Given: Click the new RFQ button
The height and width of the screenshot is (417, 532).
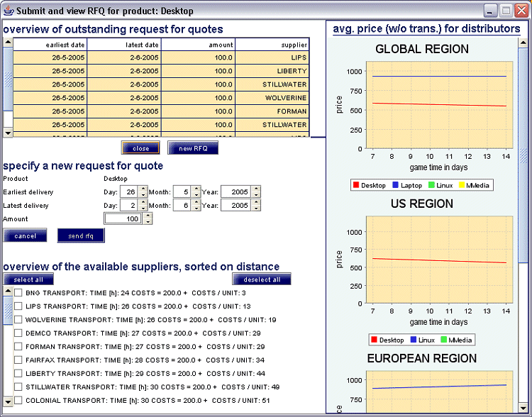Looking at the screenshot, I should click(193, 148).
